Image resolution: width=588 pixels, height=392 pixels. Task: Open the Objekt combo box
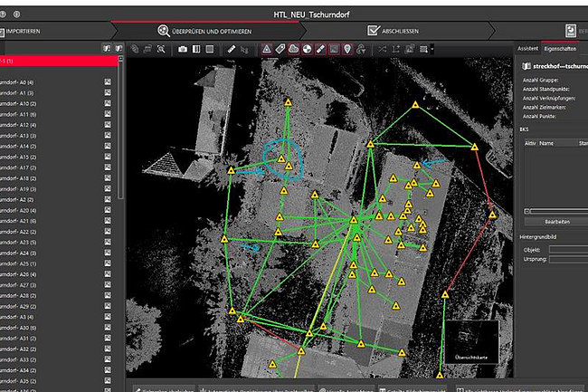point(567,249)
